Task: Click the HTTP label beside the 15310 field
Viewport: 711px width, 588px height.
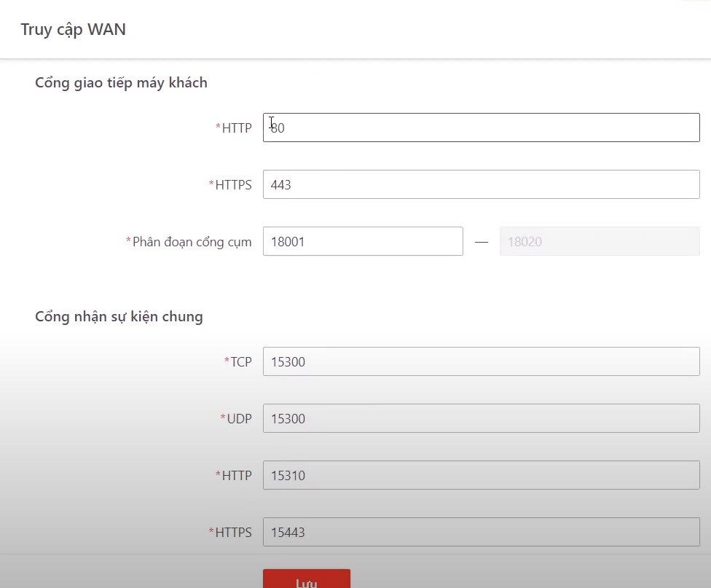Action: (x=236, y=476)
